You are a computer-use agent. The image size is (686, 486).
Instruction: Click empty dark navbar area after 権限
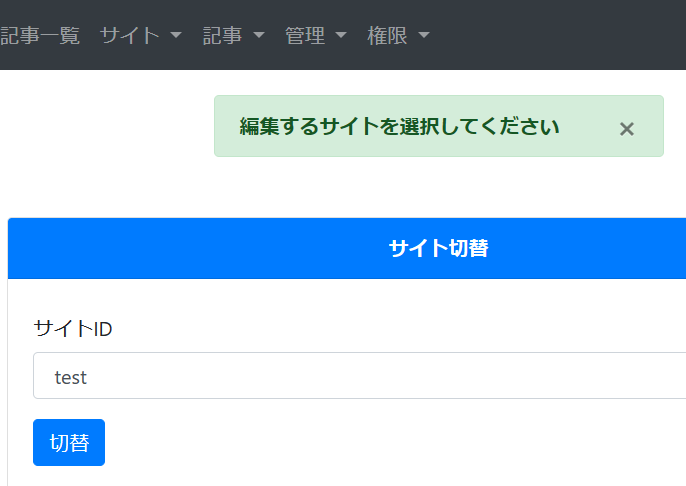tap(560, 36)
